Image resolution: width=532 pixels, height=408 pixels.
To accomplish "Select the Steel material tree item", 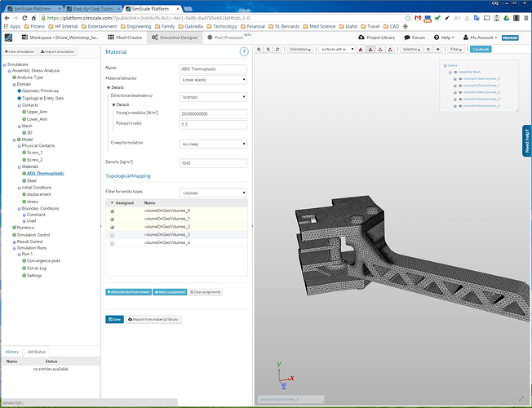I will pos(32,180).
